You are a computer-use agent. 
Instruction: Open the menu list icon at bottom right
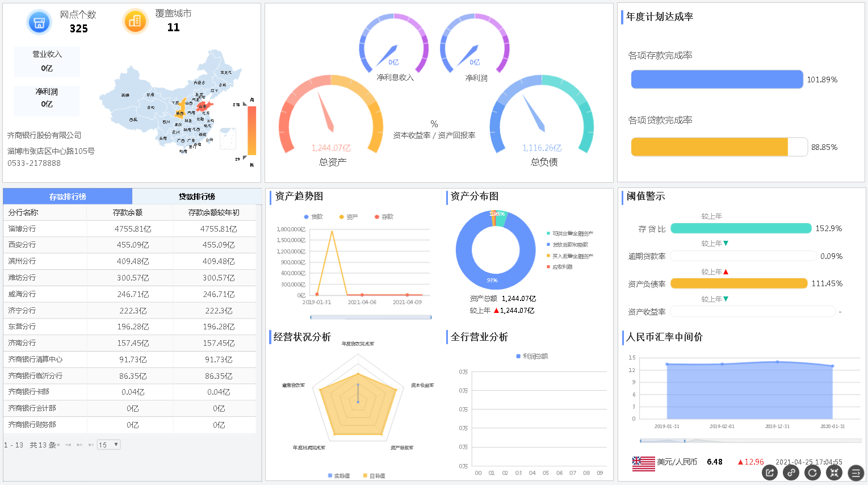click(x=856, y=473)
